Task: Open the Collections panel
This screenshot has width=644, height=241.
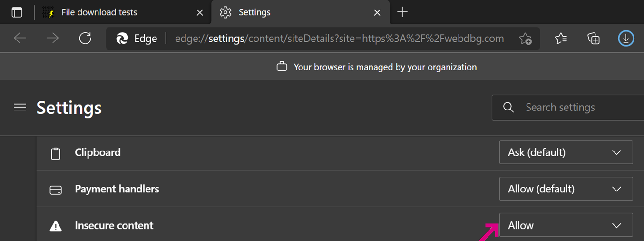Action: click(593, 39)
